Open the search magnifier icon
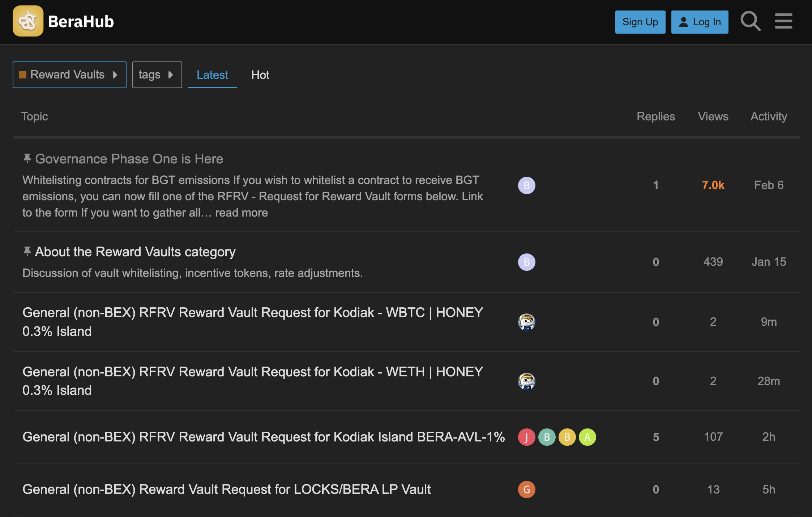 coord(751,21)
